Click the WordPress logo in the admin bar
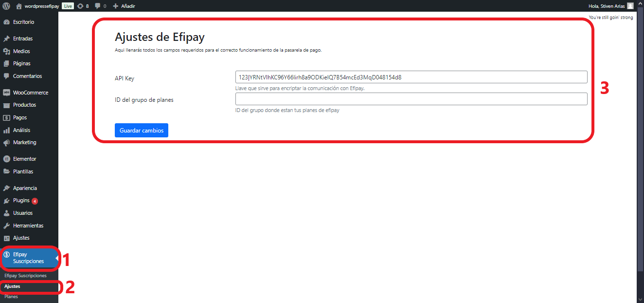 point(5,6)
